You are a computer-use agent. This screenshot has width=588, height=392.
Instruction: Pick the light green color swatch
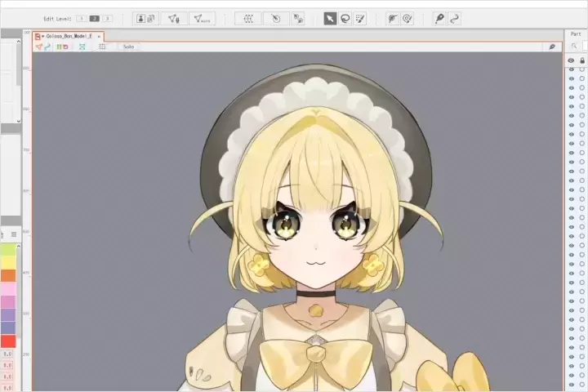coord(8,250)
